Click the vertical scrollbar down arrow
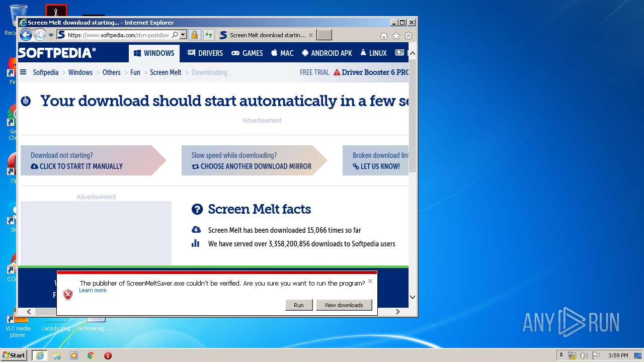Image resolution: width=644 pixels, height=362 pixels. [413, 297]
